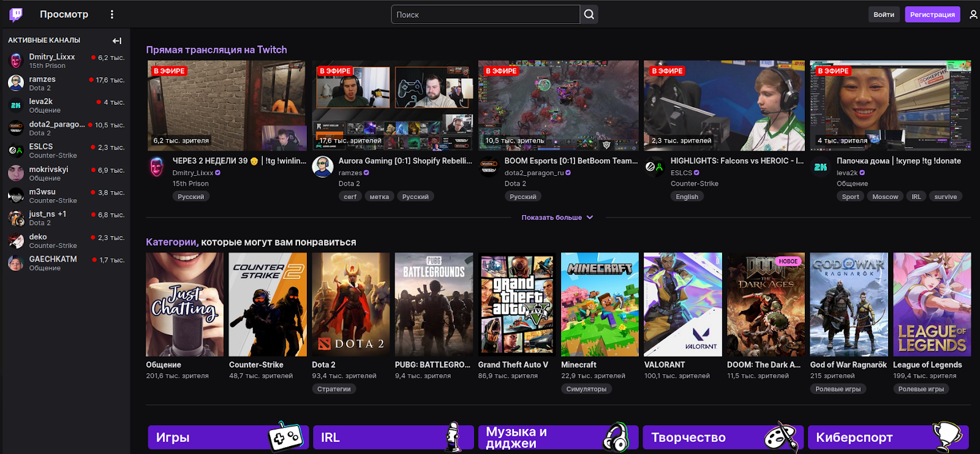Click the Симуляторы tag under Minecraft
The width and height of the screenshot is (980, 454).
[586, 389]
